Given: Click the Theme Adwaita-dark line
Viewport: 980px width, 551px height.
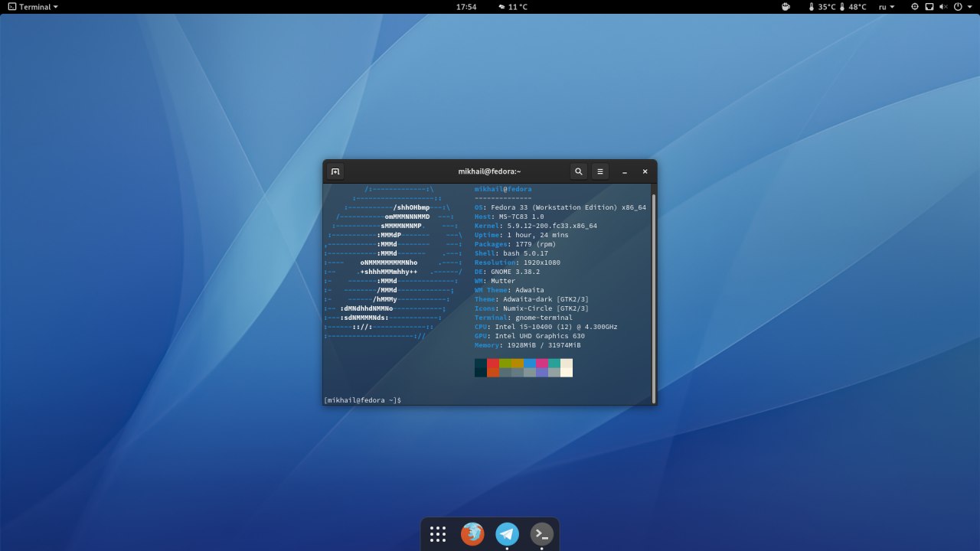Looking at the screenshot, I should [x=531, y=299].
